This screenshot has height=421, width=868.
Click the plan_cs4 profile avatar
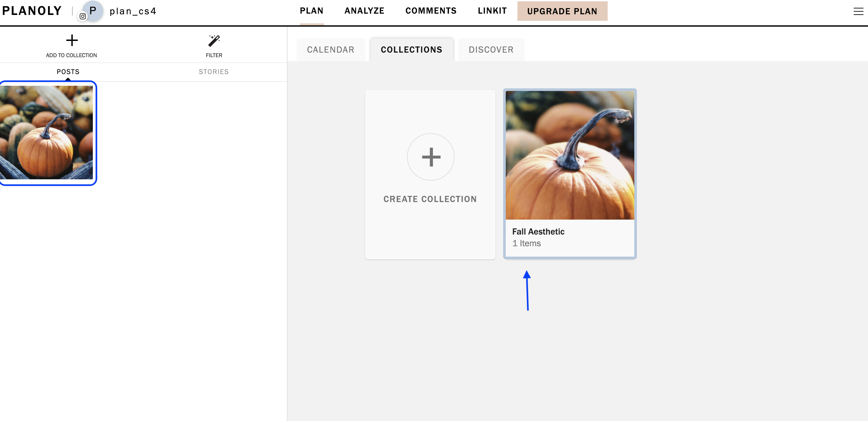[93, 11]
